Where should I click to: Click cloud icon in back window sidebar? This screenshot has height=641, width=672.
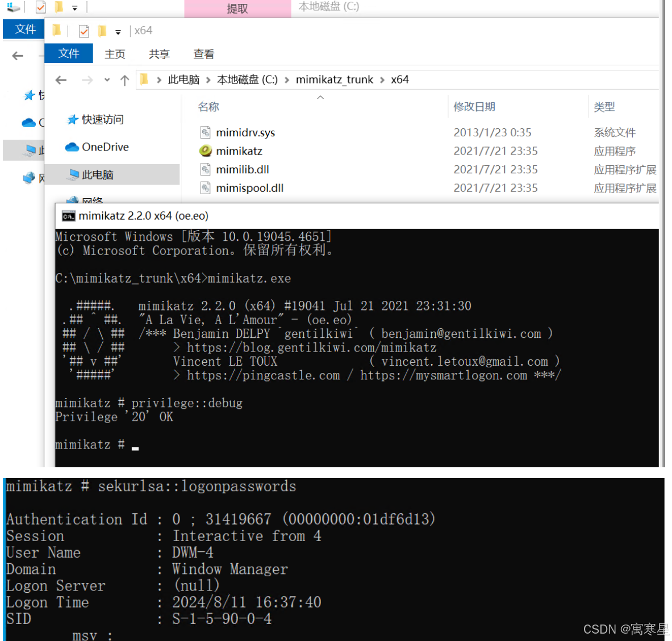29,123
